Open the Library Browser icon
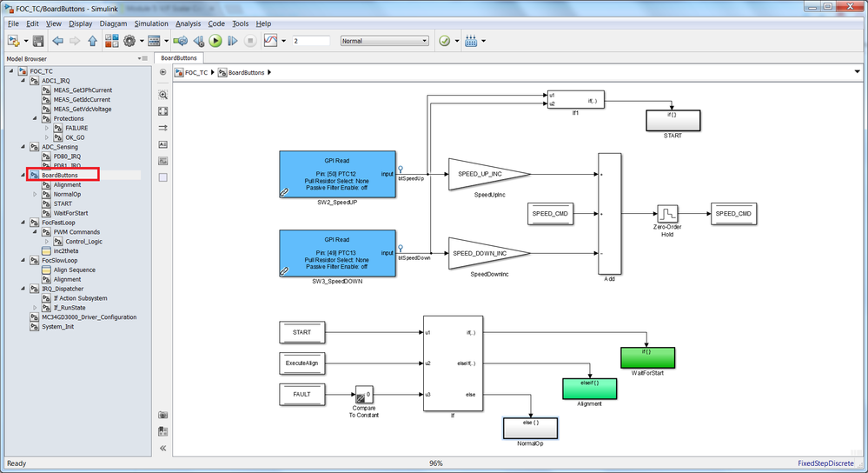 click(112, 41)
